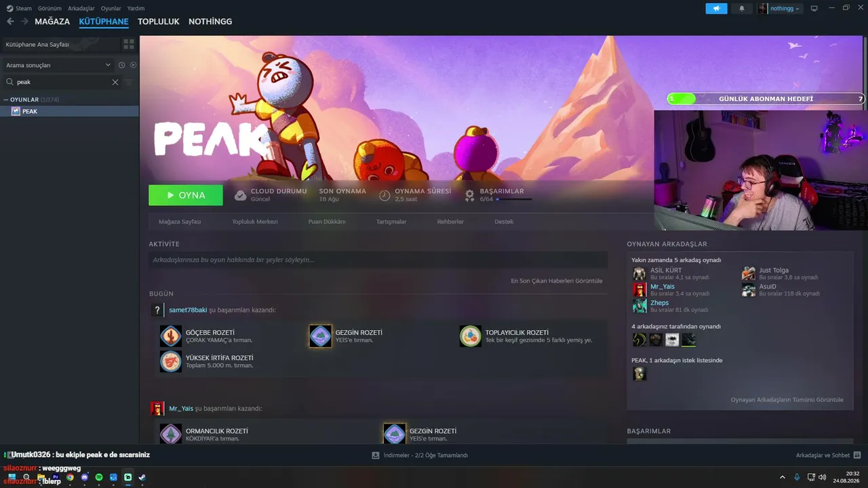Viewport: 868px width, 488px height.
Task: Open the Friends and Chat icon
Action: click(857, 455)
